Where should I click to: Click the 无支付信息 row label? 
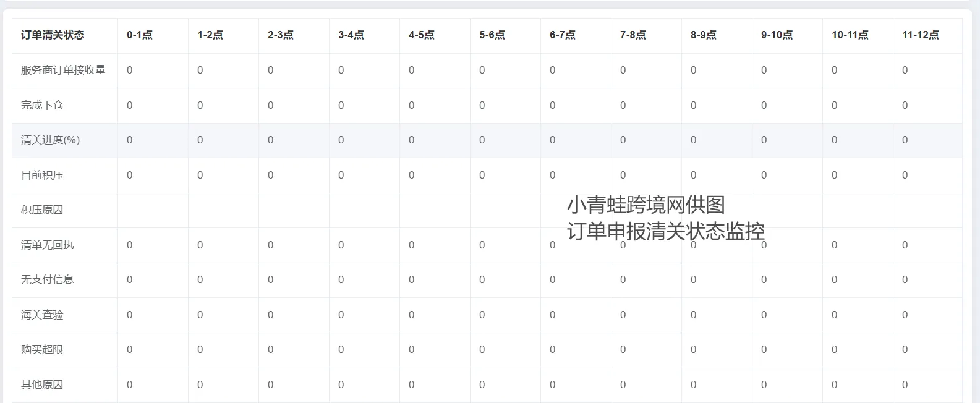coord(47,280)
